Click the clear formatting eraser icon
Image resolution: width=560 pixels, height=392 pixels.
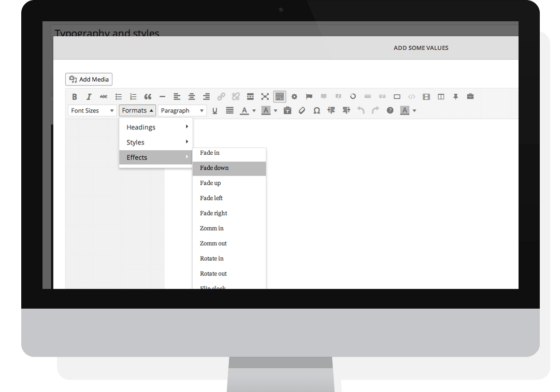302,111
